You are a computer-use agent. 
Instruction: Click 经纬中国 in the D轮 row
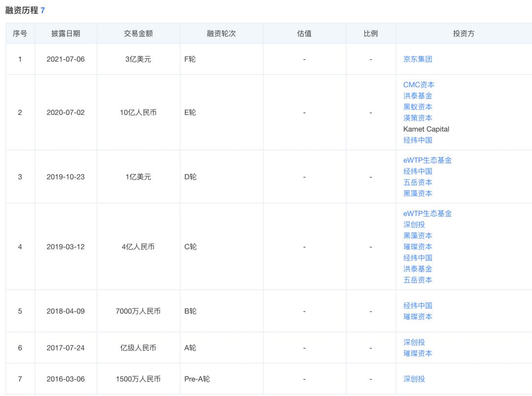[417, 171]
